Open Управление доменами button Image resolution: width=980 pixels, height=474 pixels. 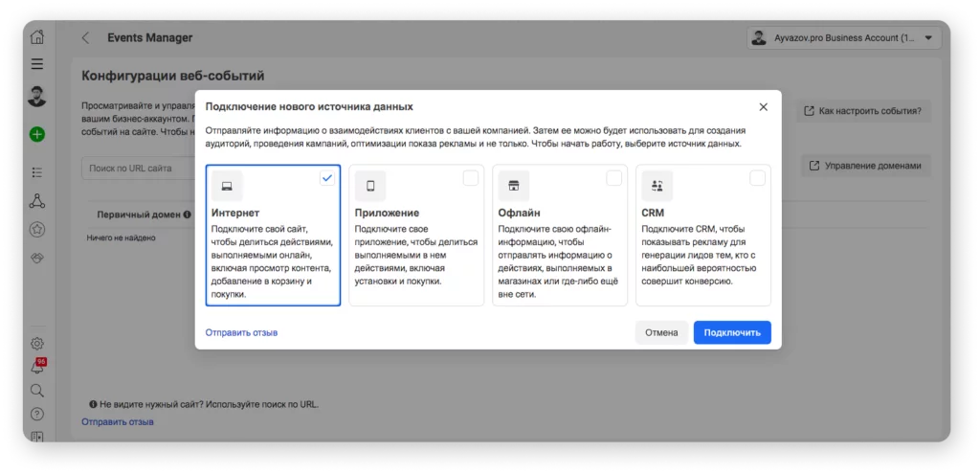tap(866, 167)
